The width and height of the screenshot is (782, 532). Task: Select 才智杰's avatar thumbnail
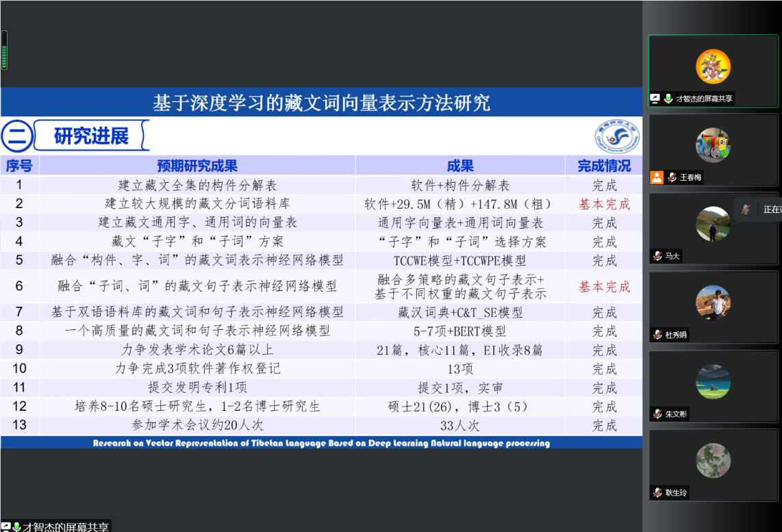(x=713, y=66)
